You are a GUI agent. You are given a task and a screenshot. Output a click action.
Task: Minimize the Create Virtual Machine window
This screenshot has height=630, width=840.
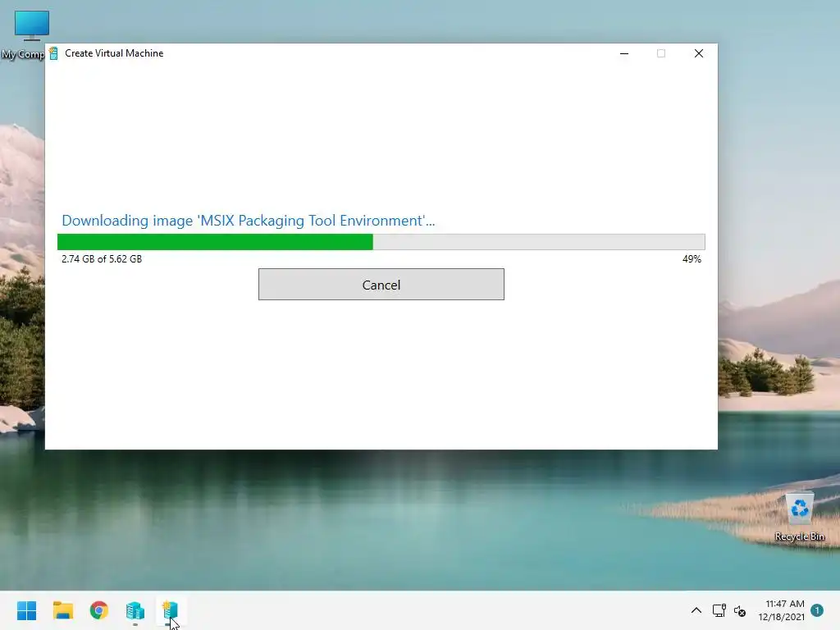624,53
